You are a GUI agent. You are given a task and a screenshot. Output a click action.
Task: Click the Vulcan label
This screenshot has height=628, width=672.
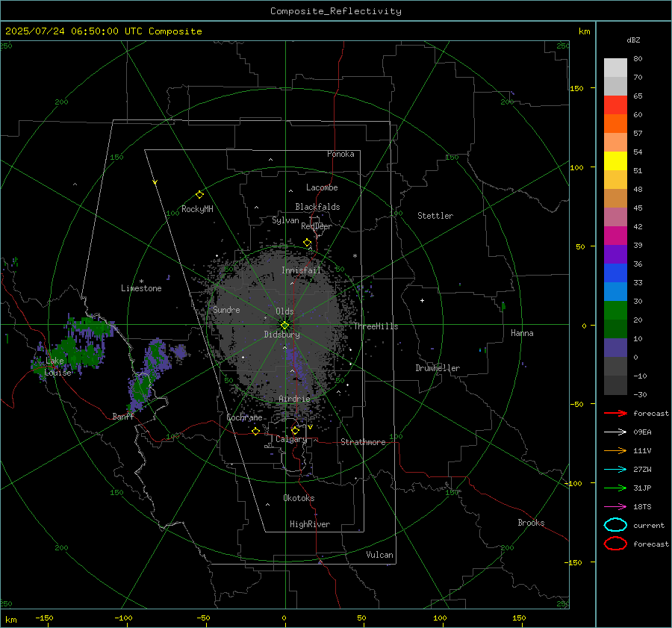(x=379, y=555)
